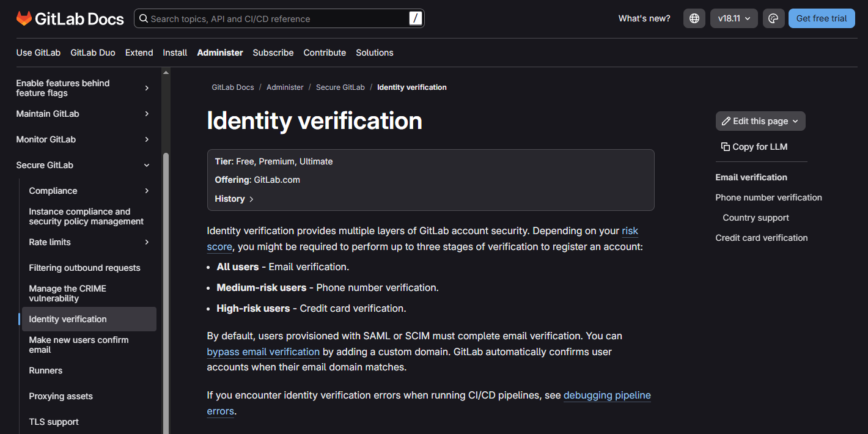The width and height of the screenshot is (868, 434).
Task: Follow the bypass email verification link
Action: point(263,352)
